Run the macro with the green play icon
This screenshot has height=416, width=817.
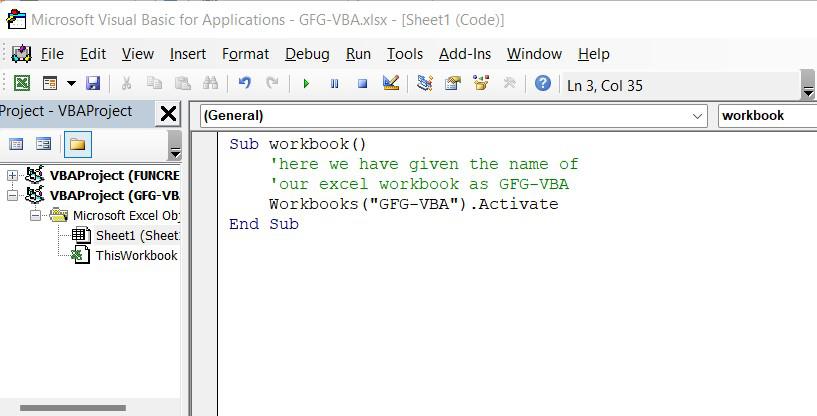(306, 84)
